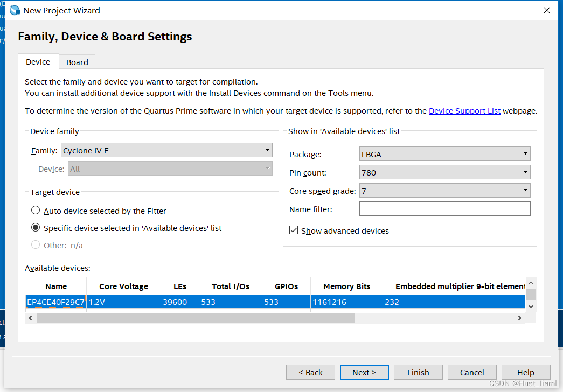Click the 232 multiplier cell
The image size is (563, 392).
454,302
